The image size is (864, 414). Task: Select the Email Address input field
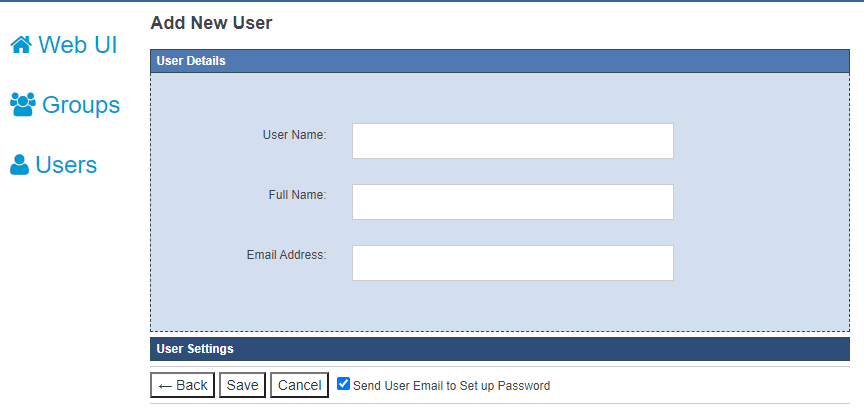[512, 263]
